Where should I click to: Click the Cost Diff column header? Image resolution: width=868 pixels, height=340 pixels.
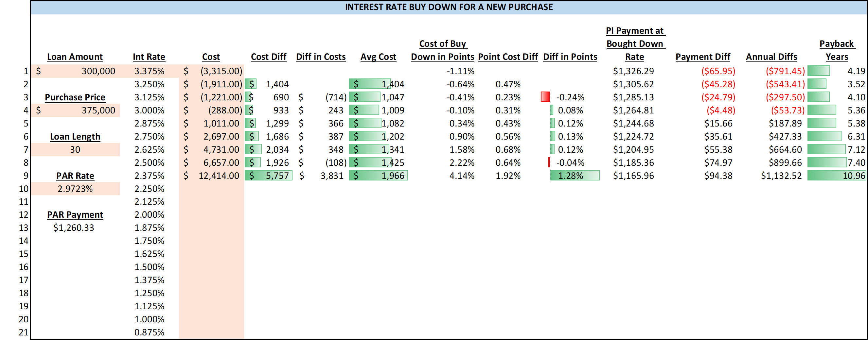[268, 57]
